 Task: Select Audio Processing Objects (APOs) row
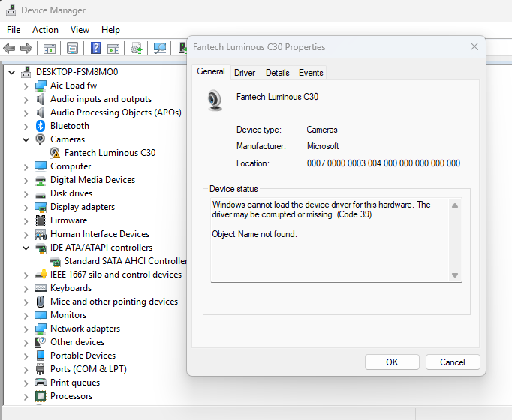tap(116, 112)
